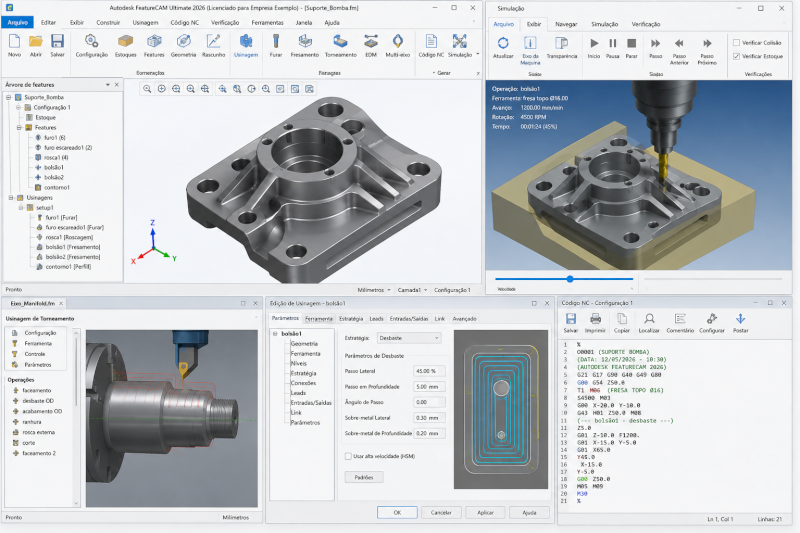Click the Passo em Profundidade field

point(429,387)
